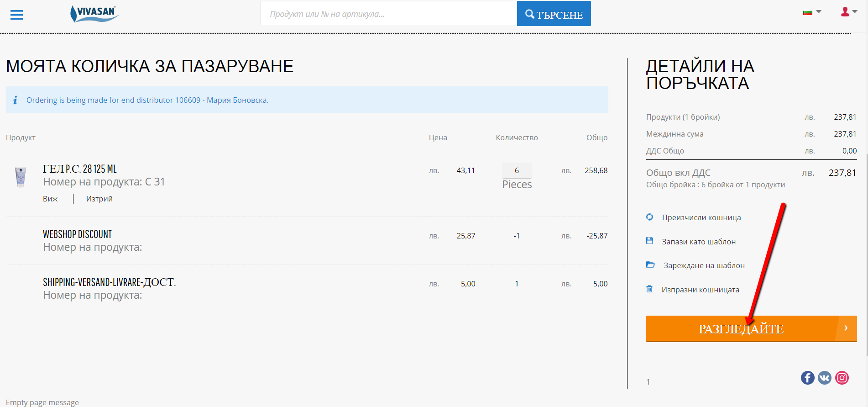Screen dimensions: 868x407
Task: Select Запази като шаблон
Action: [699, 242]
